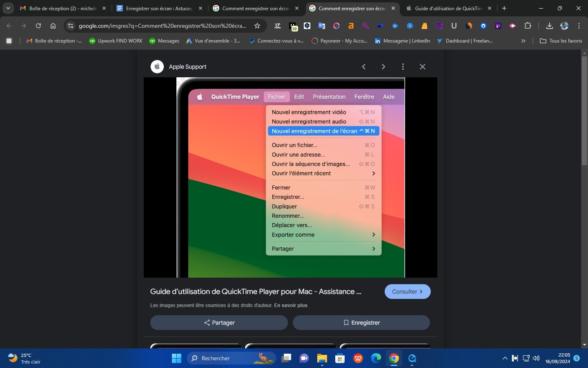588x368 pixels.
Task: Click the Consulter button
Action: (408, 292)
